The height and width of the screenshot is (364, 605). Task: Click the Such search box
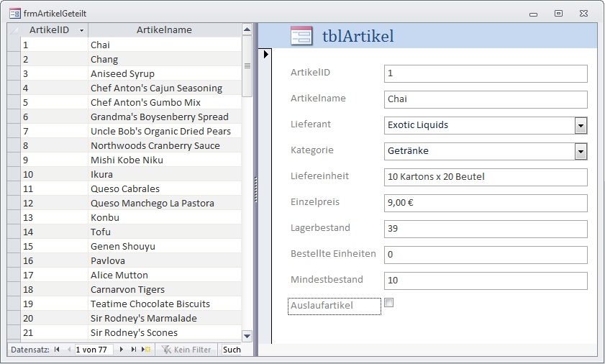point(232,350)
